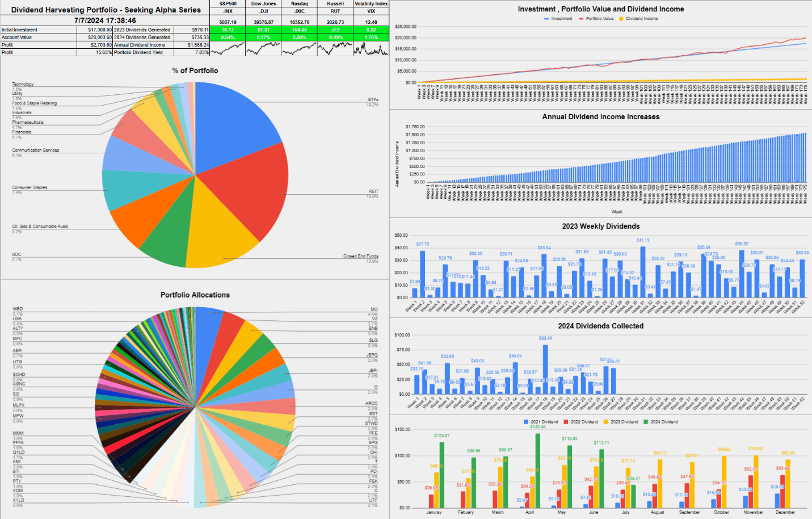Click the $41.13 bar in 2023 Weekly Dividends
Image resolution: width=812 pixels, height=519 pixels.
click(642, 271)
